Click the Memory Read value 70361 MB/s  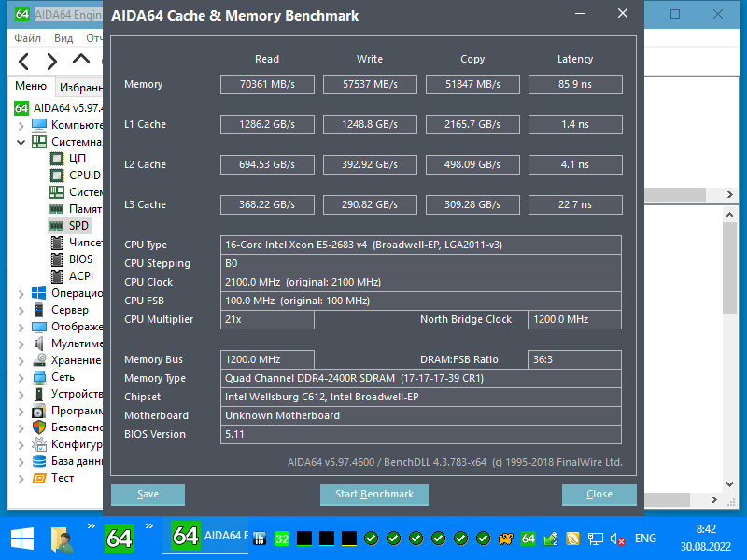pos(267,84)
